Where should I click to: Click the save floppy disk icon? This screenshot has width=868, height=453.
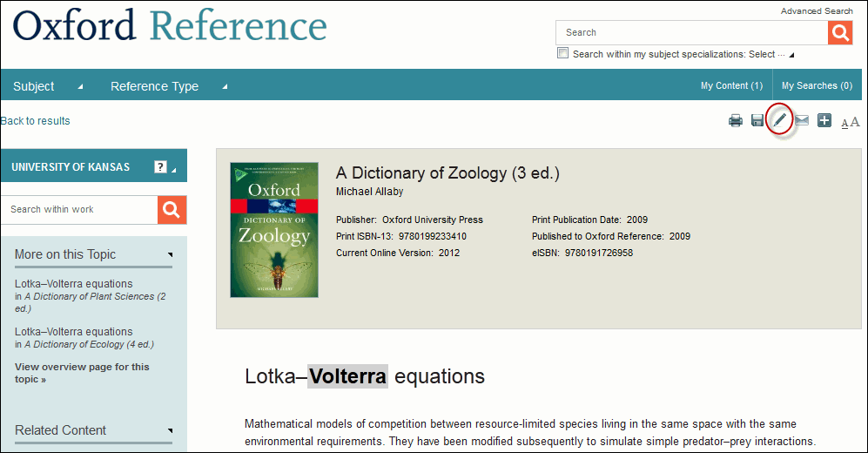[757, 120]
